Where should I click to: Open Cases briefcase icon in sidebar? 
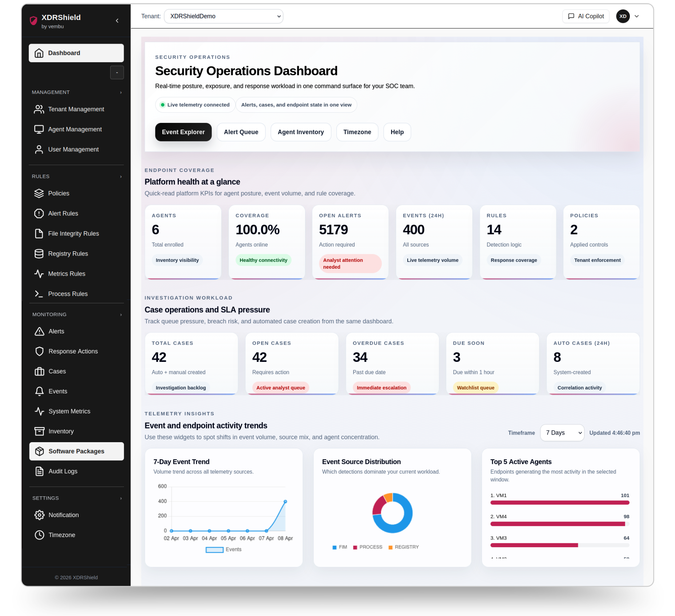[39, 371]
